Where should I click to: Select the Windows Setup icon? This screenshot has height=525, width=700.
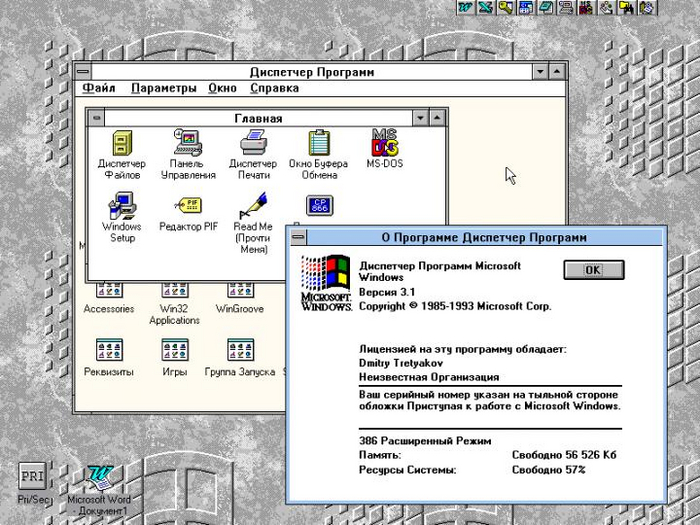(121, 206)
